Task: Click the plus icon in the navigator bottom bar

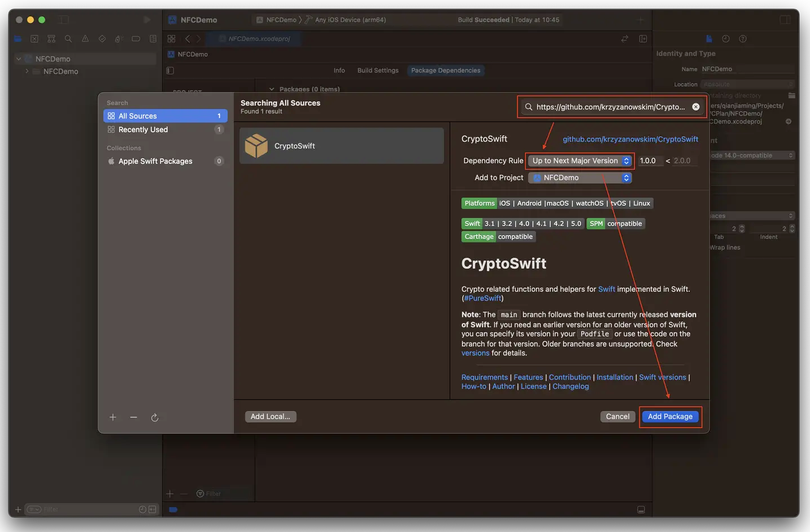Action: 18,509
